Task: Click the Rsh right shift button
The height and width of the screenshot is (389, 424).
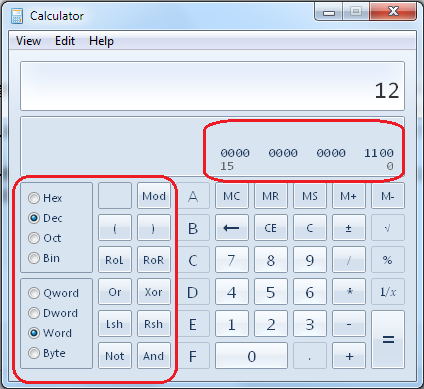Action: click(154, 324)
